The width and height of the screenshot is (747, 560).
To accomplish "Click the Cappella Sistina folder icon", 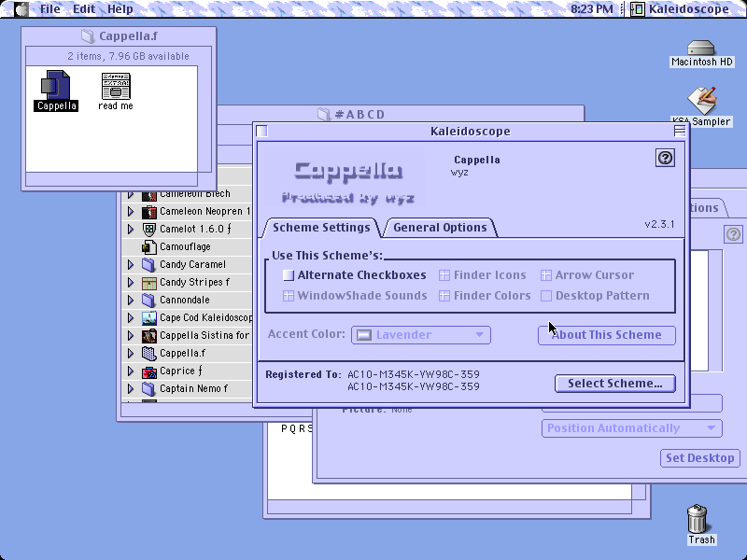I will click(149, 335).
